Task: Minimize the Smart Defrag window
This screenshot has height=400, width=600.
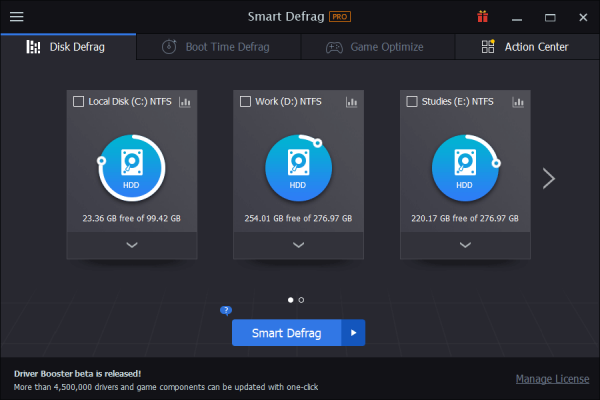Action: coord(517,18)
